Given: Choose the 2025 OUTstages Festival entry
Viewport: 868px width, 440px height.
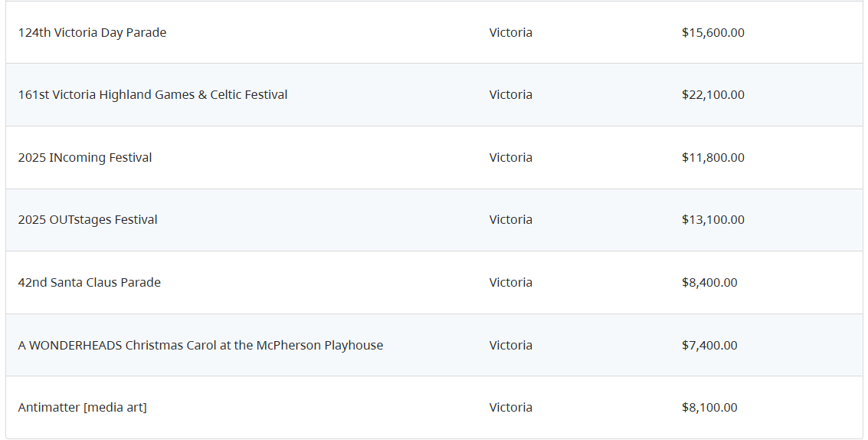Looking at the screenshot, I should [x=87, y=220].
